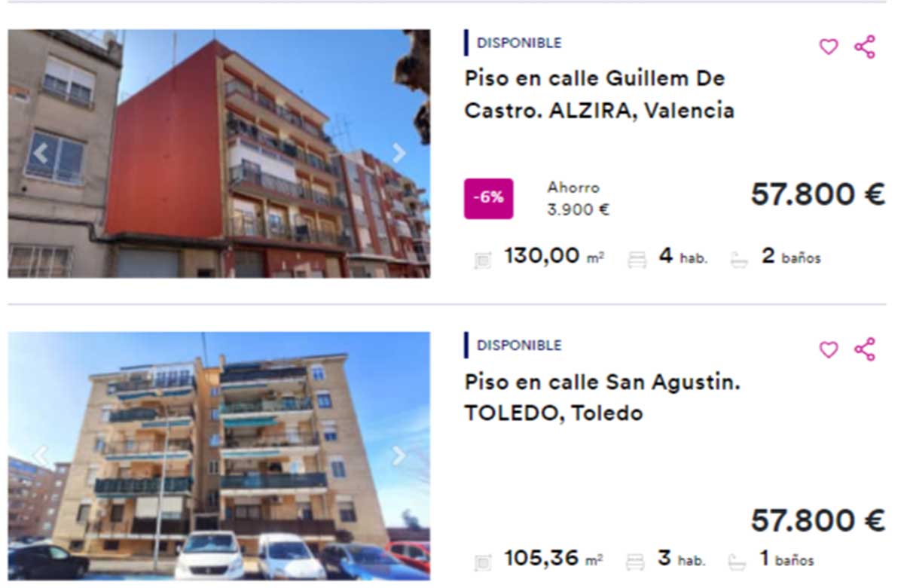Share the Alzira Guillem De Castro listing
The width and height of the screenshot is (904, 588).
(x=865, y=47)
